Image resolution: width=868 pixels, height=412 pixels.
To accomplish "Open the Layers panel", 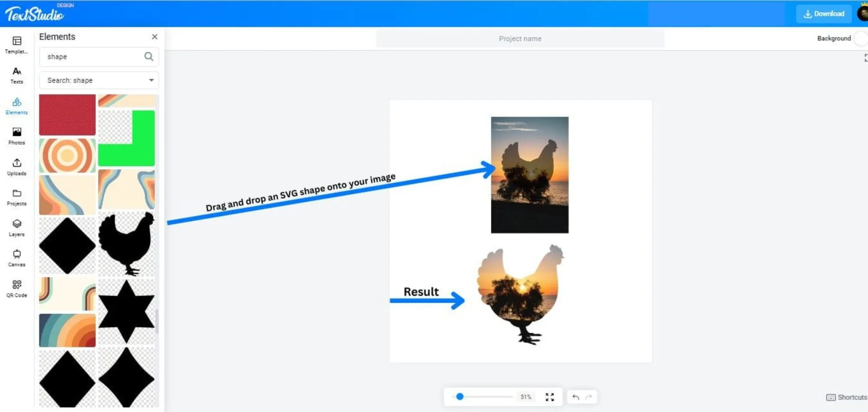I will (16, 228).
